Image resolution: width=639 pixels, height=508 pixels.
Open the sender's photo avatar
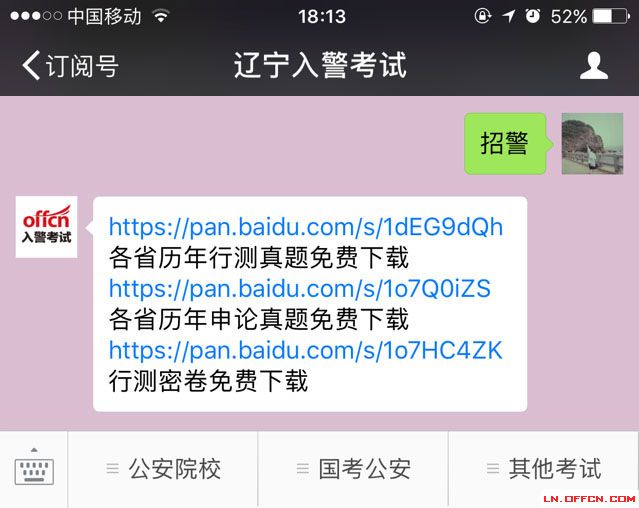click(592, 143)
